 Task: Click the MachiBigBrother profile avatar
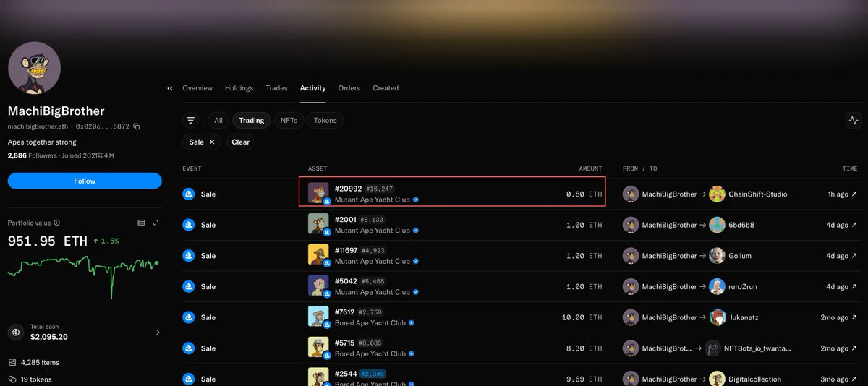click(34, 68)
